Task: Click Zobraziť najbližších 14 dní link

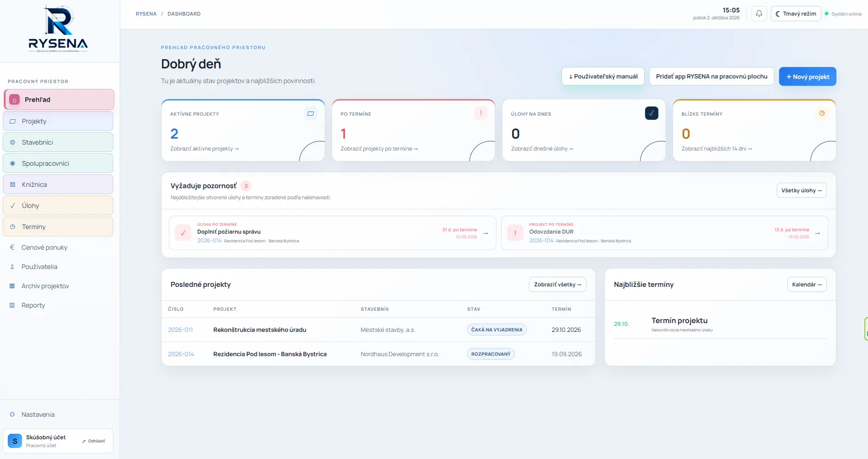Action: coord(717,149)
